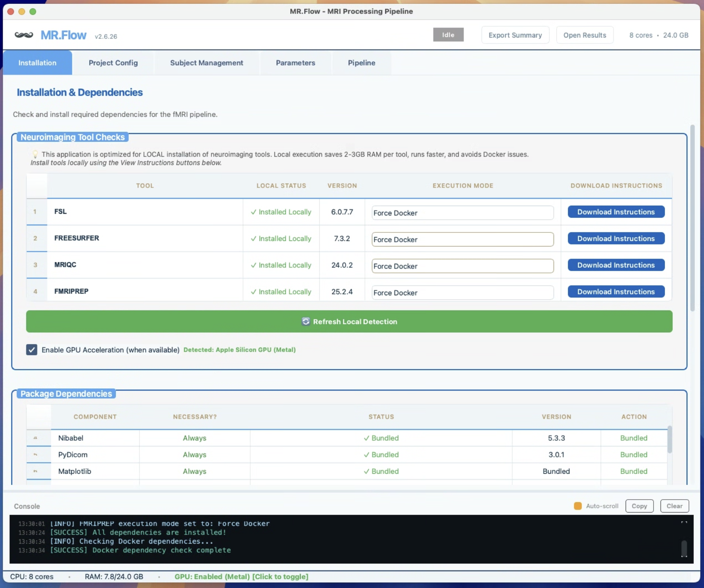The image size is (704, 588).
Task: Click the MR.Flow mustache logo icon
Action: click(24, 34)
